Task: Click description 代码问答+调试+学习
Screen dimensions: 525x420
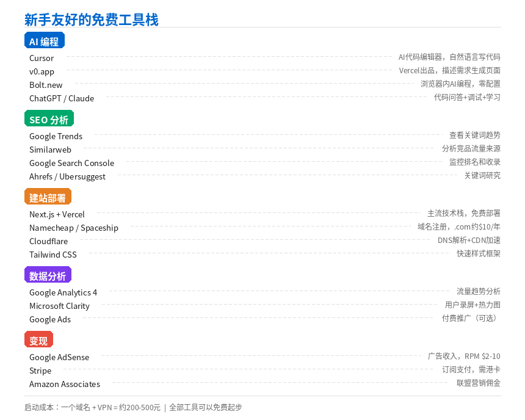Action: point(467,98)
